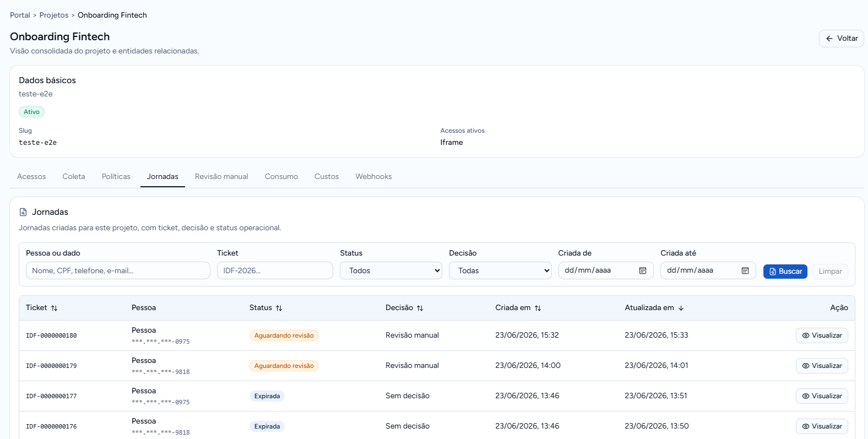Open the Decisão dropdown showing Todas
This screenshot has height=439, width=868.
click(500, 270)
